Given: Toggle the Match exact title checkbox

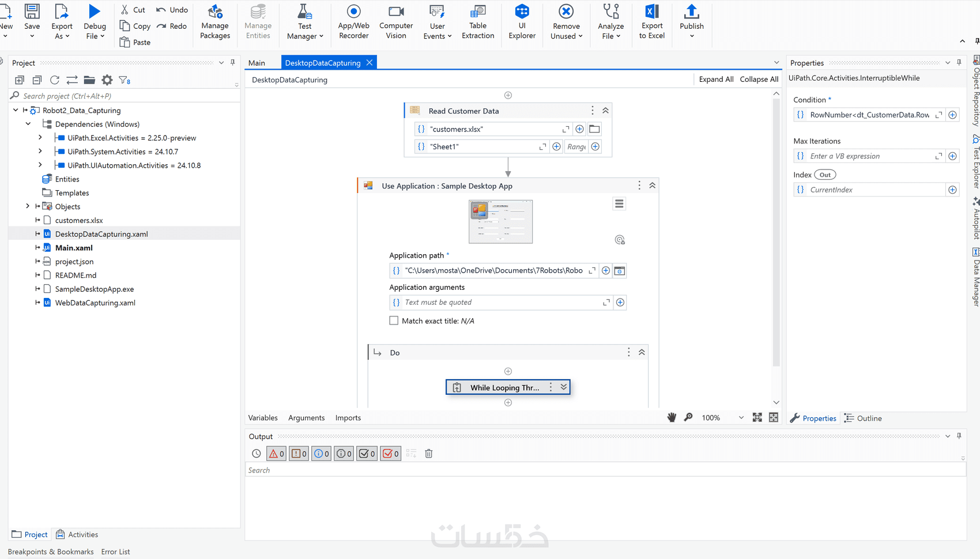Looking at the screenshot, I should 394,320.
